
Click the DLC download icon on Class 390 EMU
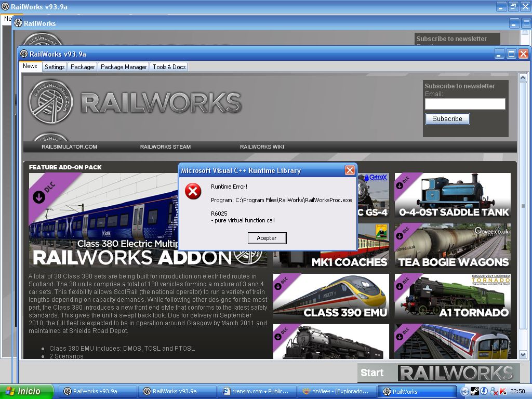click(278, 285)
